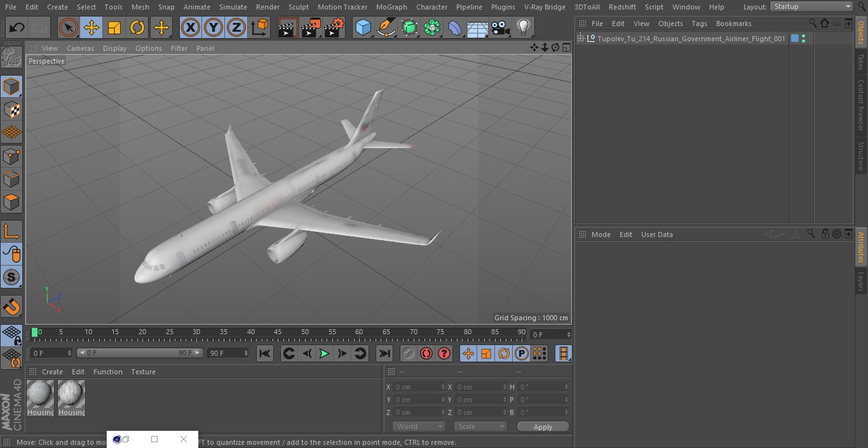
Task: Select the second Housing material thumbnail
Action: 71,398
